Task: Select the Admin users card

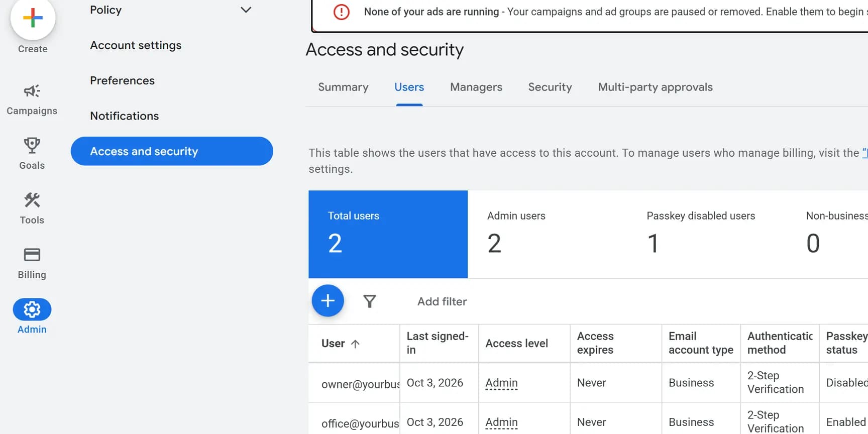Action: pos(548,234)
